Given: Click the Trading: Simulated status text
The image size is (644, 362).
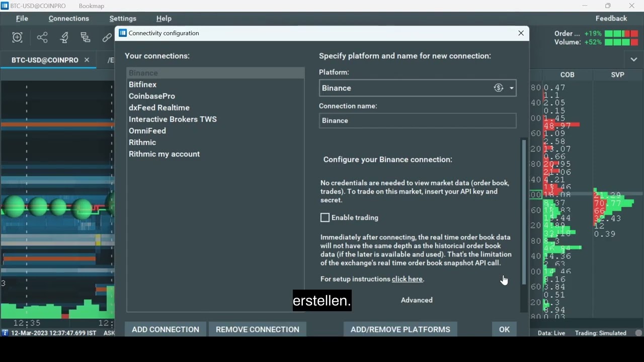Looking at the screenshot, I should [601, 333].
